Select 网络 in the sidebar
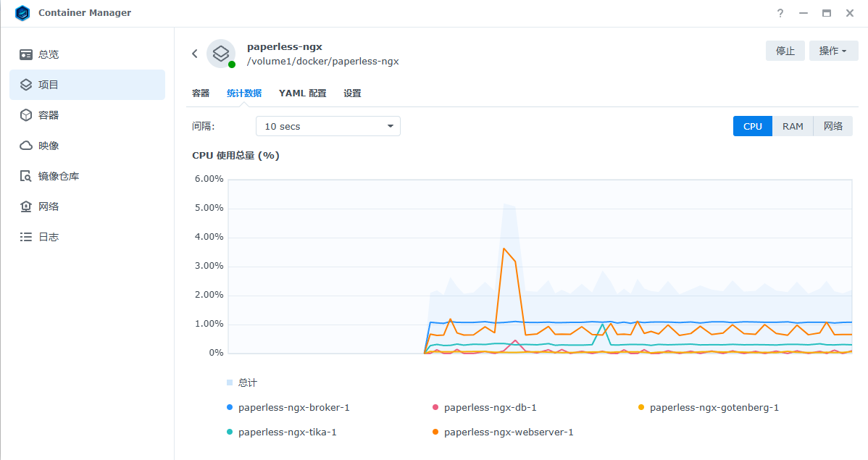Screen dimensions: 868x460 click(x=88, y=206)
